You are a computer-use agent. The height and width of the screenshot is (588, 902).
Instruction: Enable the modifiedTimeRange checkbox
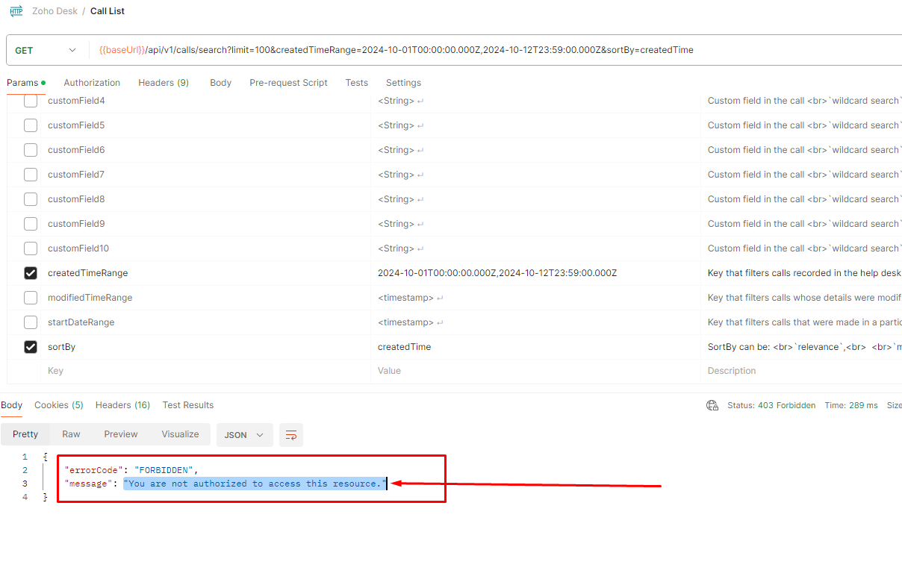[31, 298]
